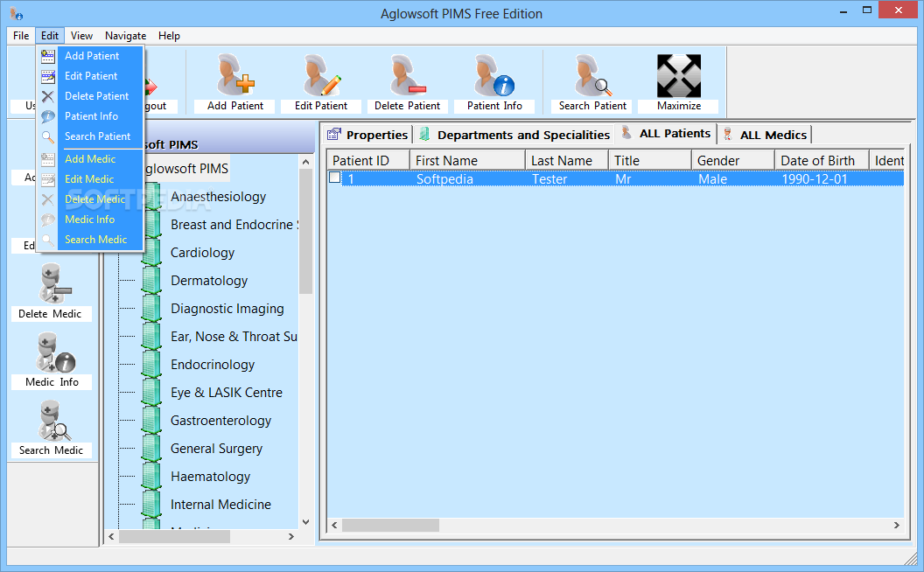
Task: Click the Haematology building icon
Action: 151,477
